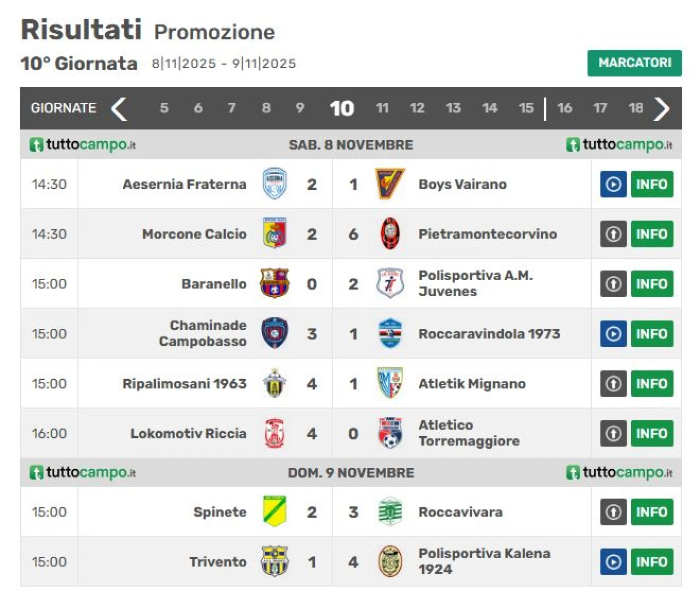Play video for Trivento match
The image size is (700, 591).
pyautogui.click(x=613, y=562)
